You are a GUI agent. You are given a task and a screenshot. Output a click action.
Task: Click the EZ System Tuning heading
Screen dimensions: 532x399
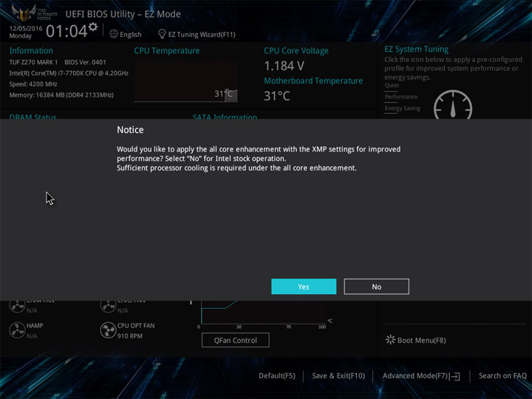416,50
